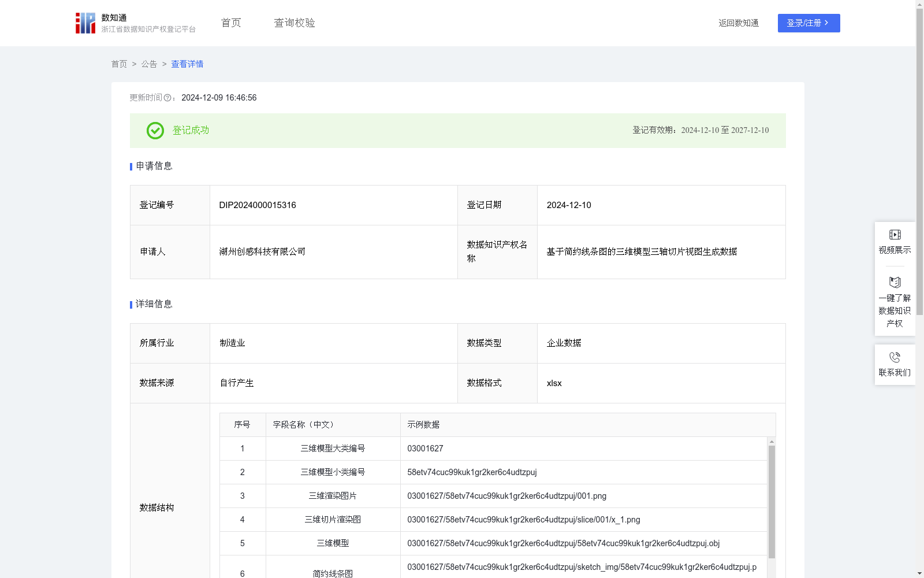Click registration number DIP2024000015316
924x578 pixels.
pyautogui.click(x=258, y=205)
